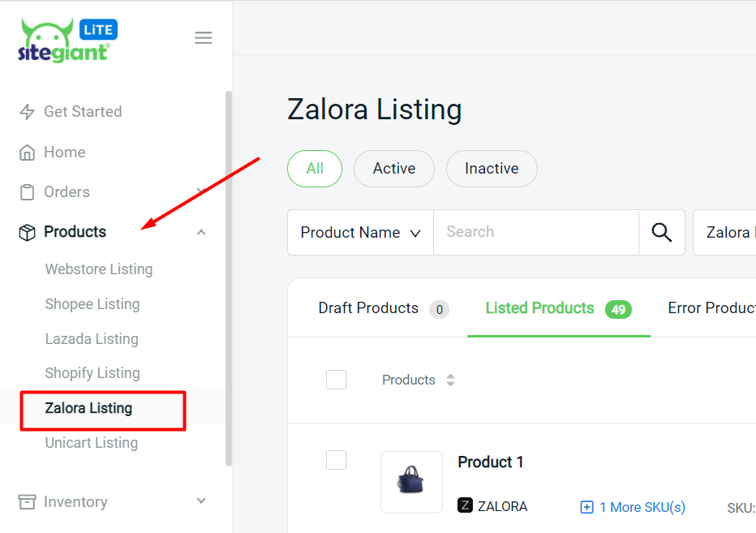Toggle the hamburger sidebar menu icon
The width and height of the screenshot is (756, 533).
[x=204, y=38]
